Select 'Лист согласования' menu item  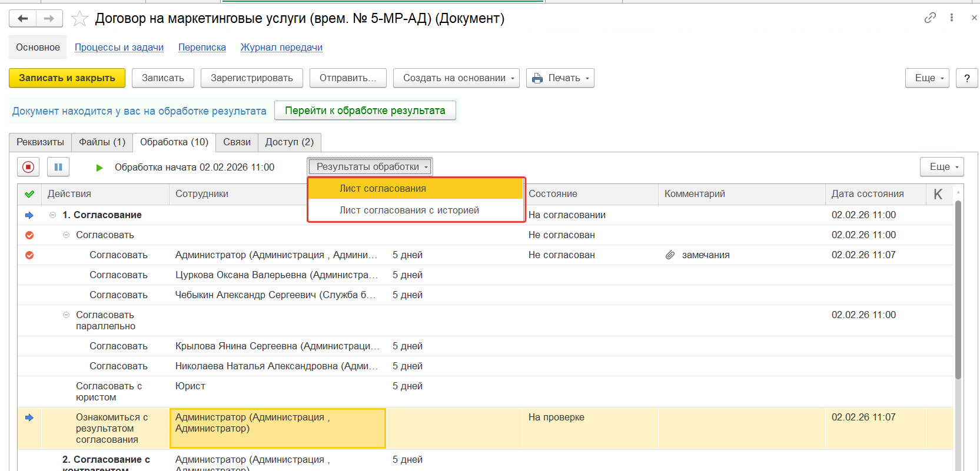point(383,189)
